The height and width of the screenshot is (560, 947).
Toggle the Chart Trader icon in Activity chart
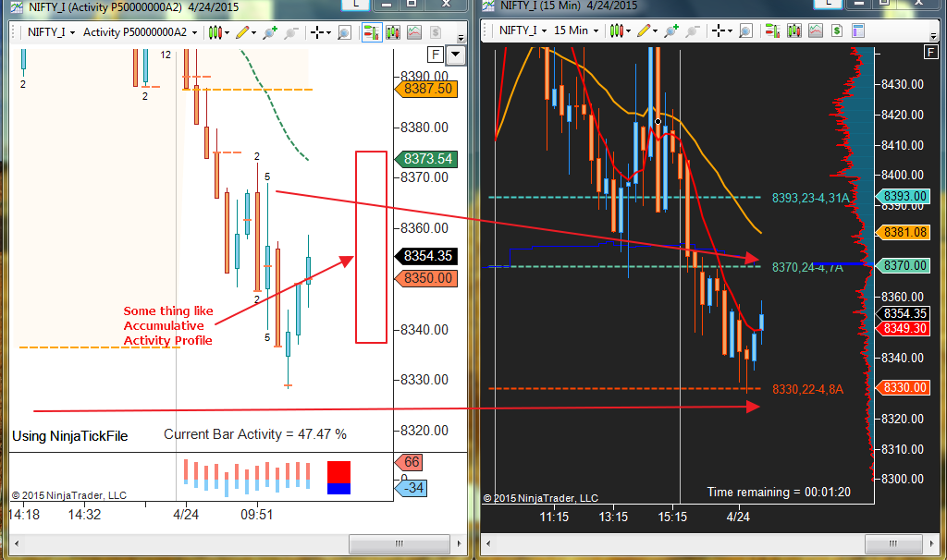(372, 32)
